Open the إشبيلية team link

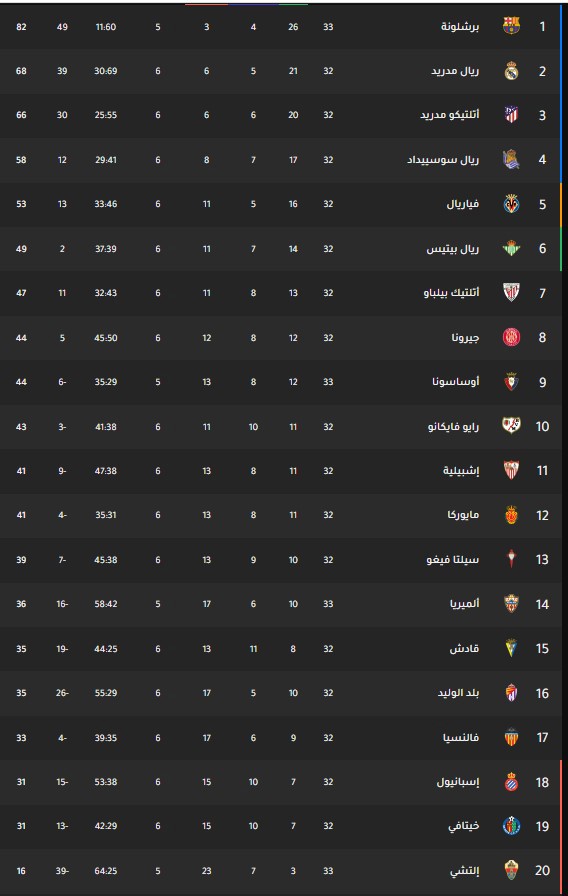point(461,471)
